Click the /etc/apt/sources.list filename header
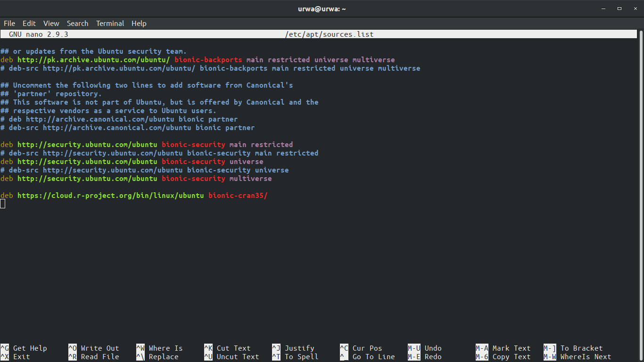The width and height of the screenshot is (644, 362). click(x=329, y=34)
